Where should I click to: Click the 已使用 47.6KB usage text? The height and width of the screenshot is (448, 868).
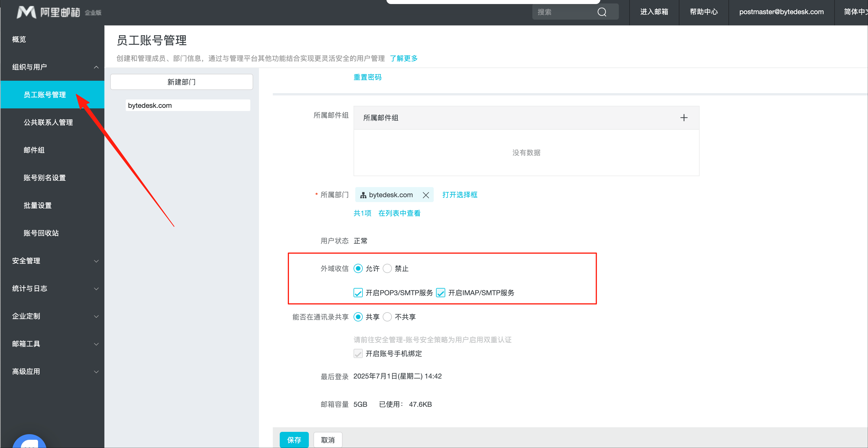click(405, 404)
